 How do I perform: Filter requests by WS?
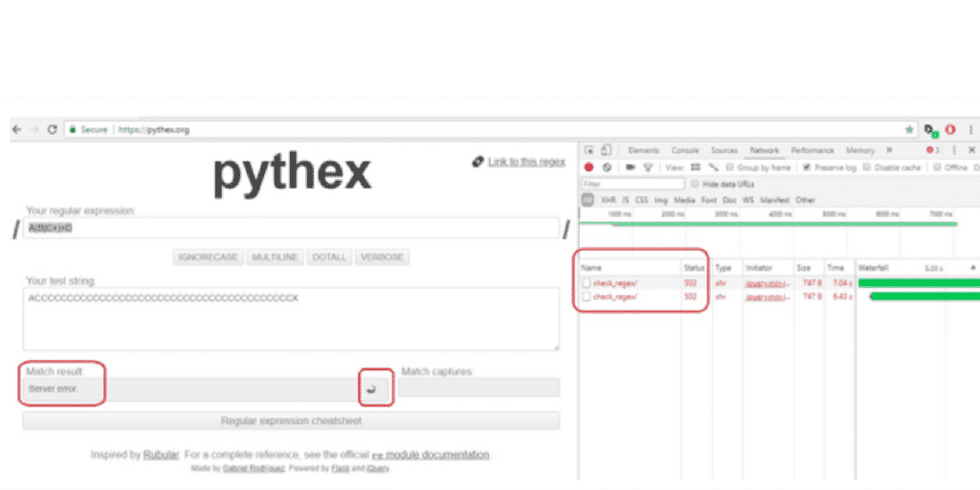pos(748,201)
